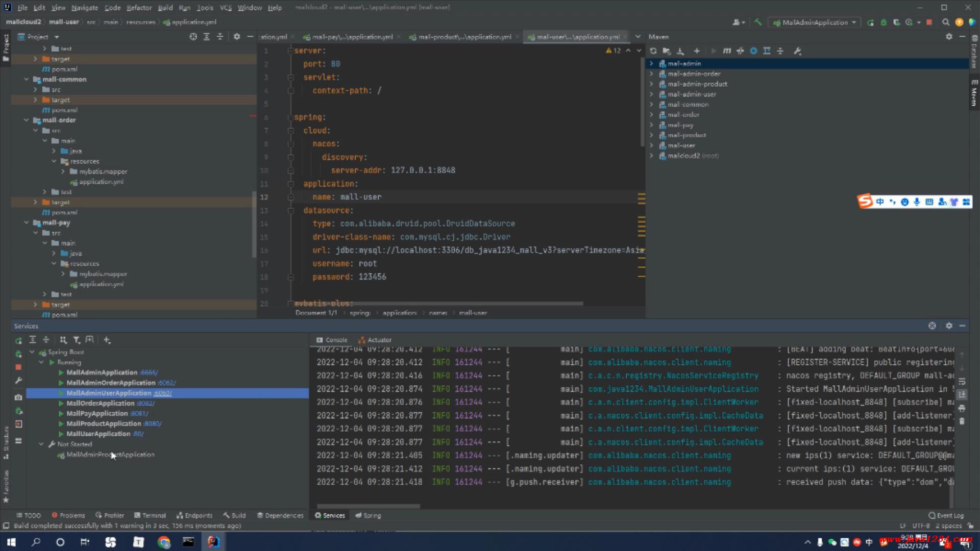Expand mybatis.mapper folder under mall-order resources

(63, 171)
